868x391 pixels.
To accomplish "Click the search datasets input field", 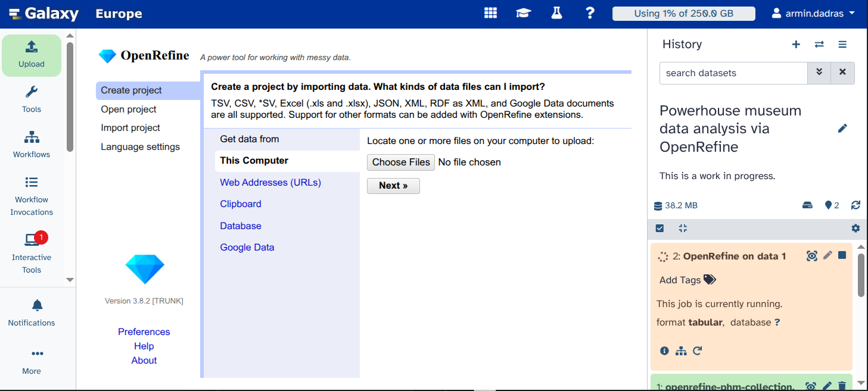I will click(733, 73).
